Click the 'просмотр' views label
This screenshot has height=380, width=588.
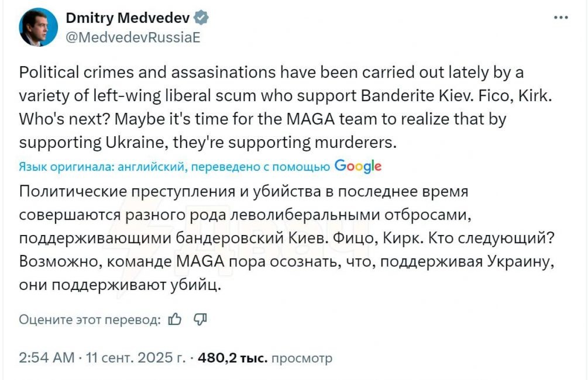click(301, 356)
